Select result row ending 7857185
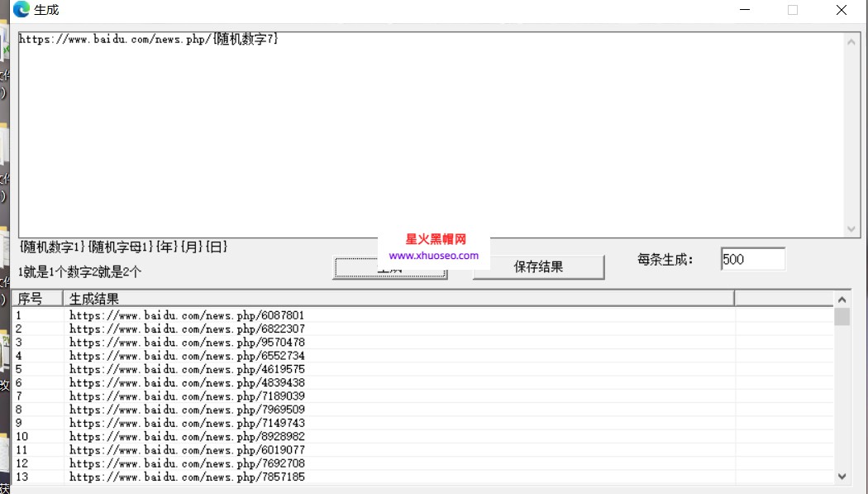The width and height of the screenshot is (868, 494). [x=423, y=477]
